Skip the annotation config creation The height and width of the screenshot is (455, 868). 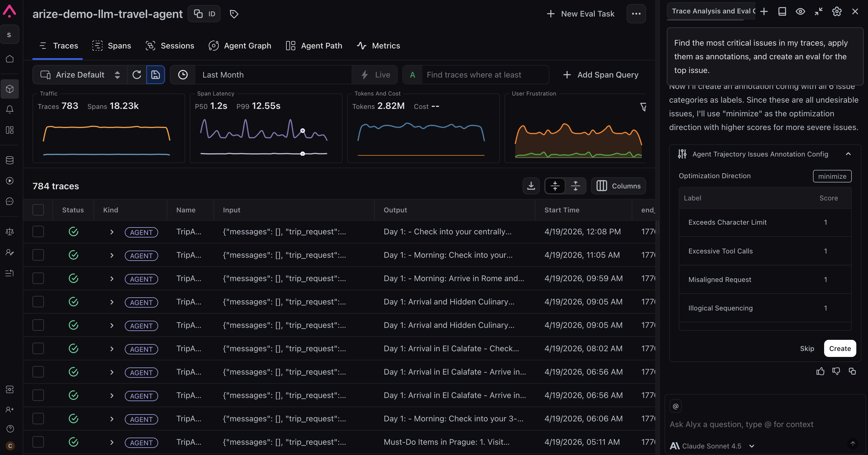click(807, 348)
